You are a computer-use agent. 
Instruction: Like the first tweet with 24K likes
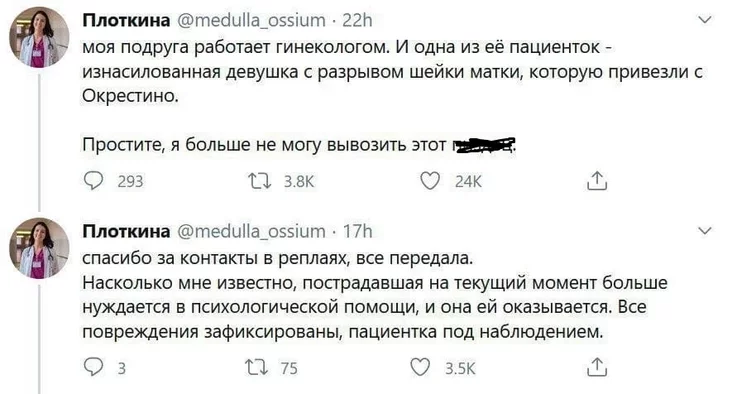click(x=430, y=181)
